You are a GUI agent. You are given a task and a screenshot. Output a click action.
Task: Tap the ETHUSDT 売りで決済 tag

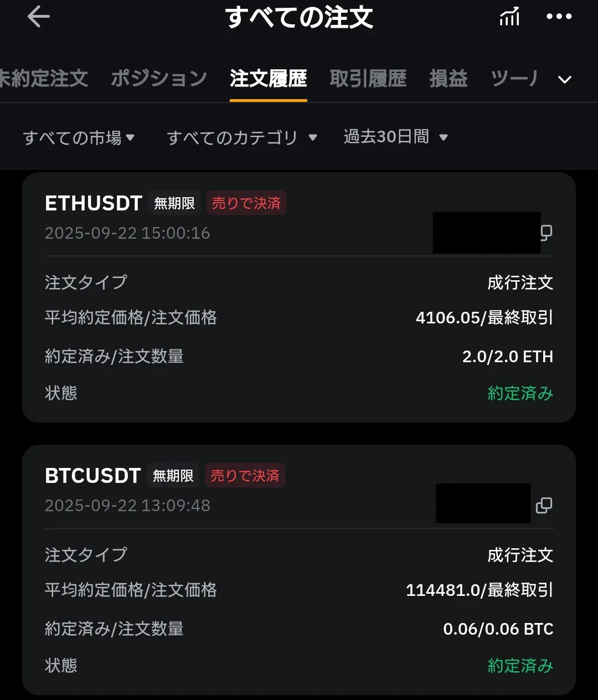point(246,203)
